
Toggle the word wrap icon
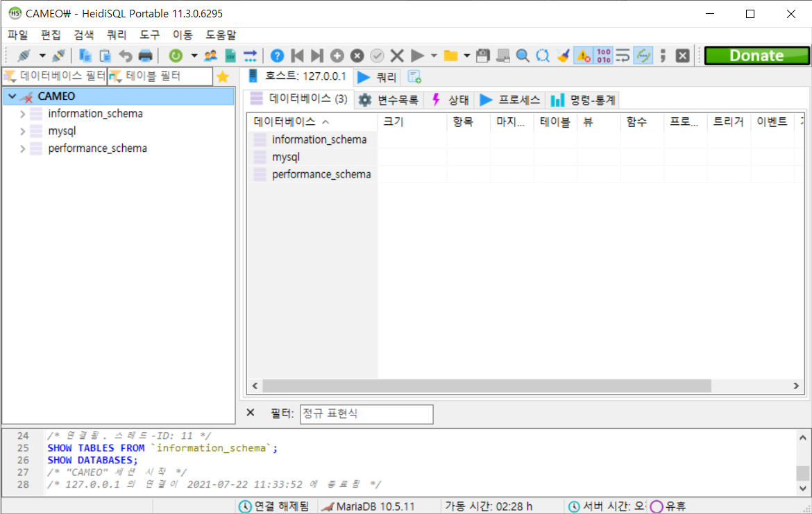(623, 55)
